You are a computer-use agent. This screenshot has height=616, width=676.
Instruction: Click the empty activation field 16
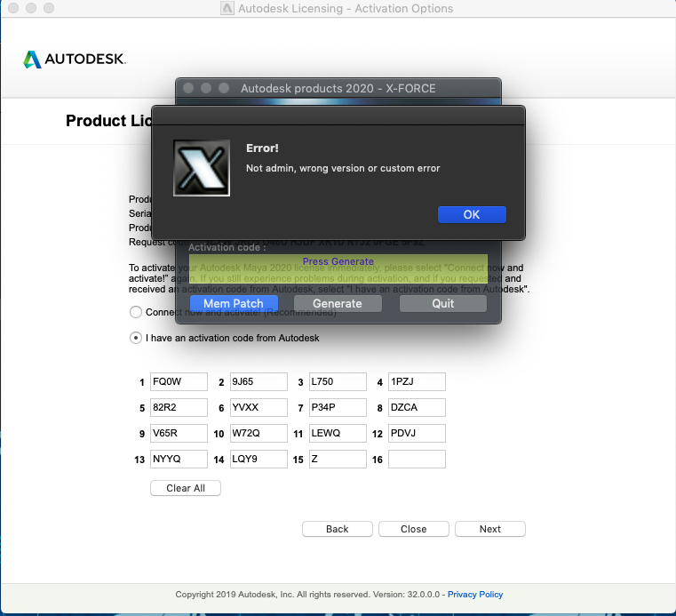pyautogui.click(x=417, y=460)
